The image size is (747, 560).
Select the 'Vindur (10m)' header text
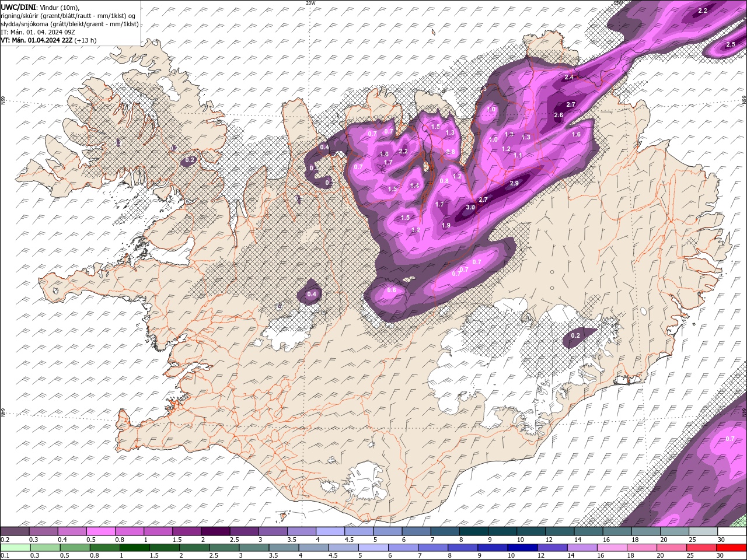[58, 7]
